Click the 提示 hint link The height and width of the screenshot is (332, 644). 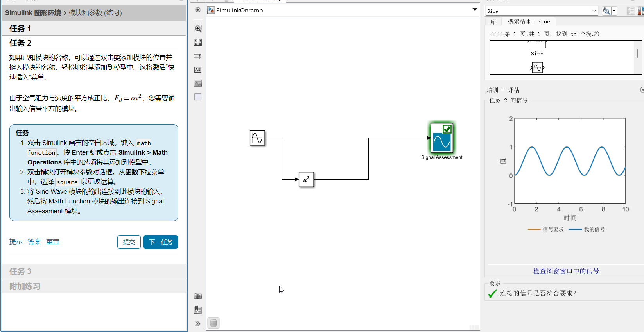point(16,242)
